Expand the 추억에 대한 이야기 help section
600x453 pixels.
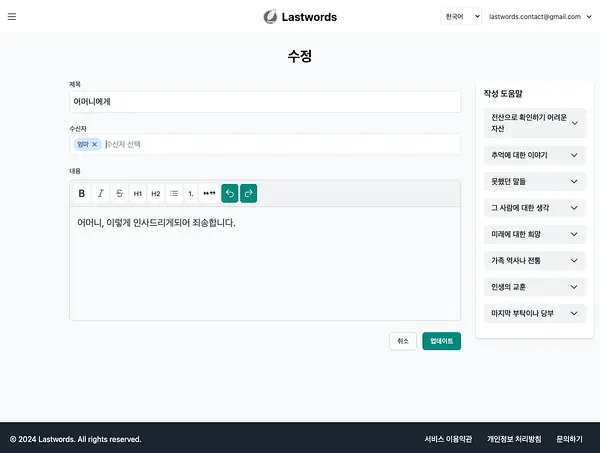[535, 155]
